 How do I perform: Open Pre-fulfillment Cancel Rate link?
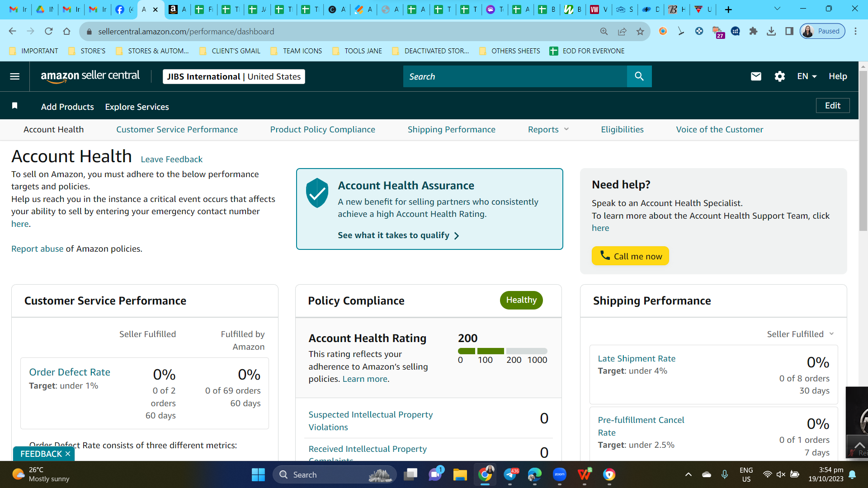point(641,426)
